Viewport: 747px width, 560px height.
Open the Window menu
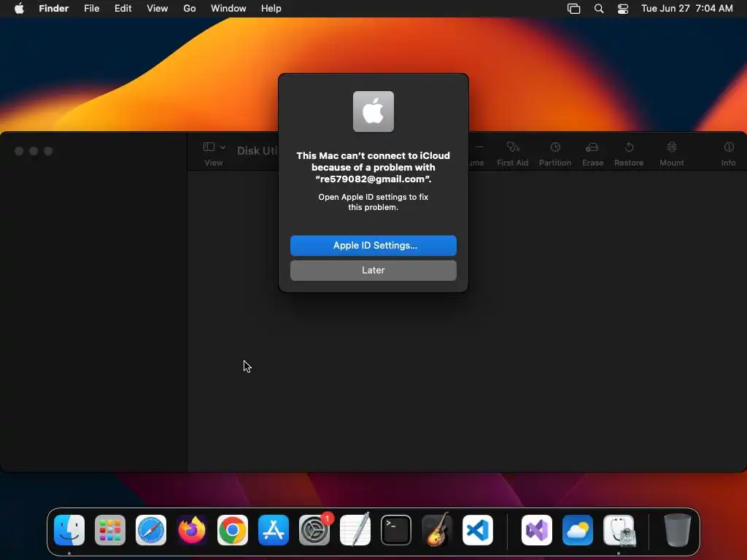228,9
